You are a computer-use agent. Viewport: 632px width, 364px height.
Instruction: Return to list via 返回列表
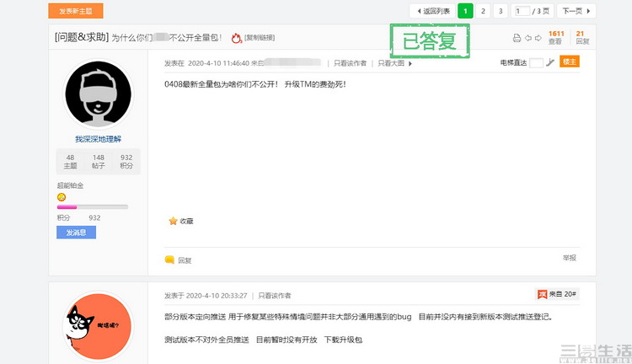click(432, 11)
